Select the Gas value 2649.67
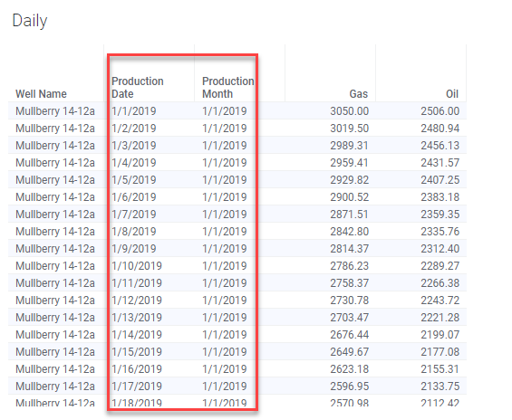Viewport: 512px width, 420px height. [x=350, y=352]
